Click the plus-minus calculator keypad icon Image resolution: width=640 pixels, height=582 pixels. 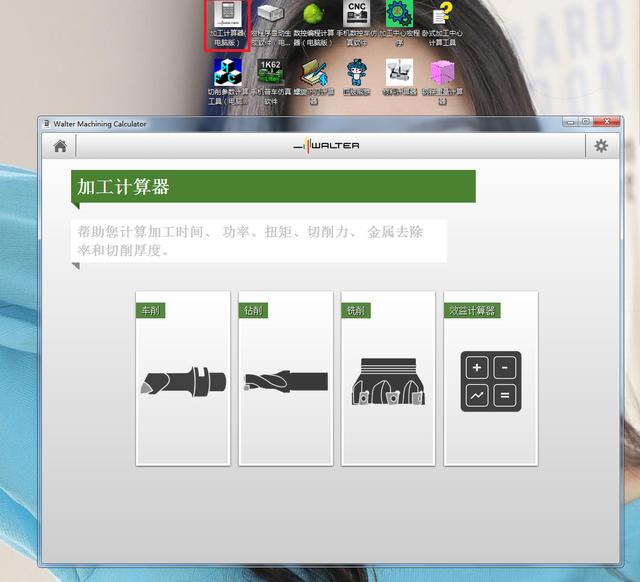click(491, 381)
